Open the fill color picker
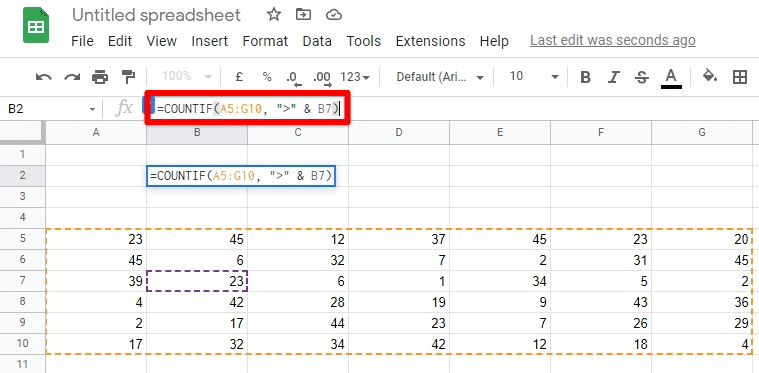This screenshot has width=759, height=373. 710,76
